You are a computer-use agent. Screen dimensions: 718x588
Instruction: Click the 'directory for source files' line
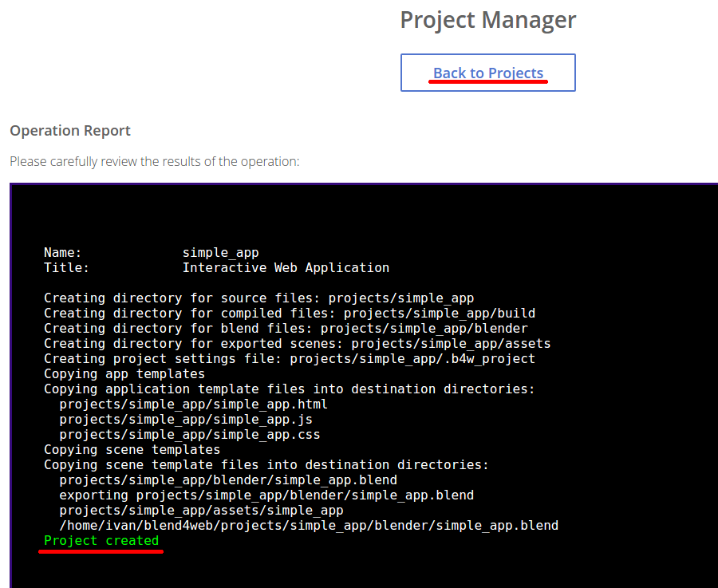(258, 298)
